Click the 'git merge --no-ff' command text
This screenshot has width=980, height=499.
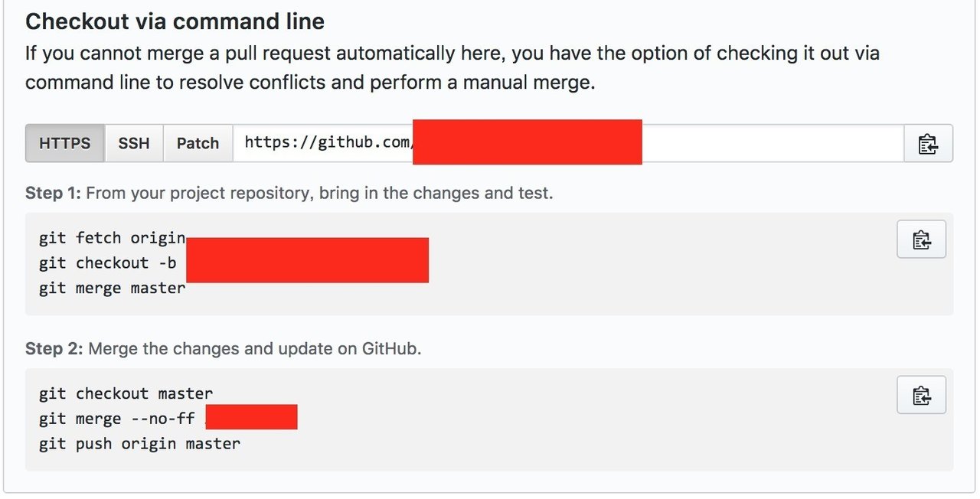(x=116, y=419)
